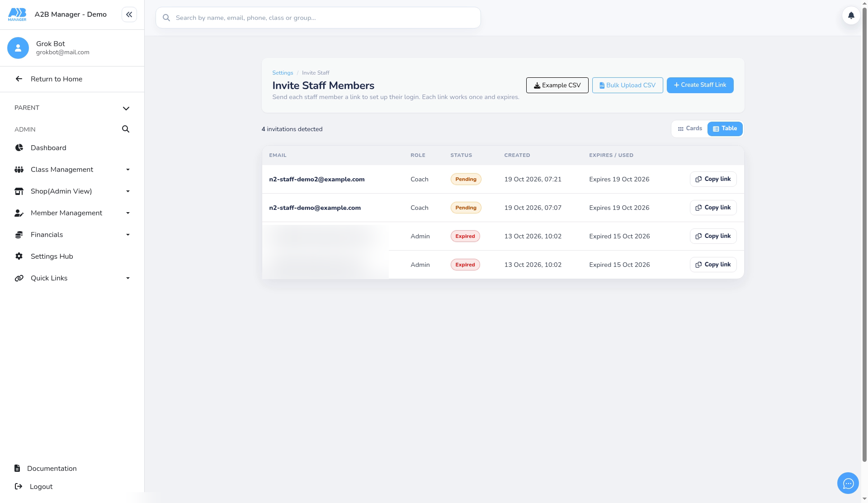Image resolution: width=868 pixels, height=503 pixels.
Task: Expand Member Management dropdown arrow
Action: [128, 213]
